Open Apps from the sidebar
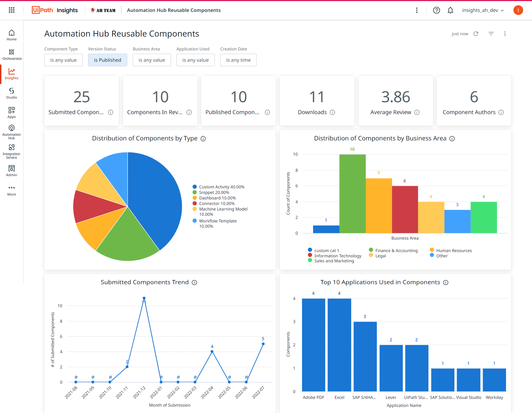Image resolution: width=532 pixels, height=413 pixels. (x=12, y=113)
